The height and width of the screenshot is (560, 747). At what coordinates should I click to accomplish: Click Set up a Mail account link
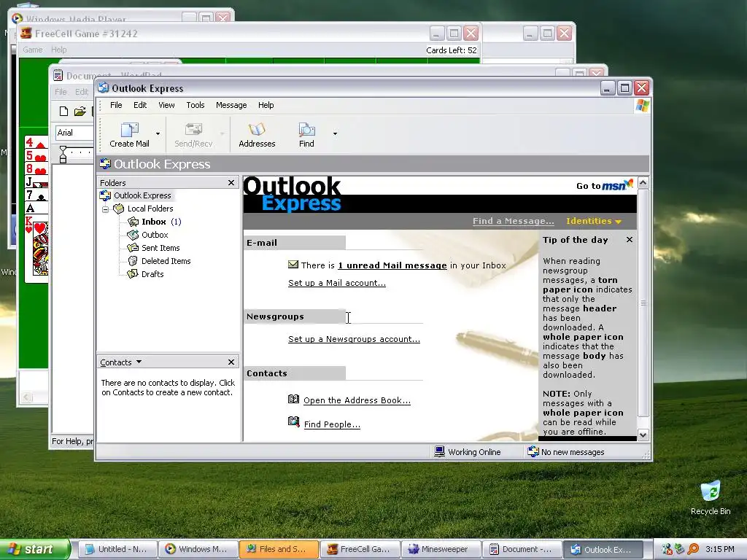[x=337, y=283]
